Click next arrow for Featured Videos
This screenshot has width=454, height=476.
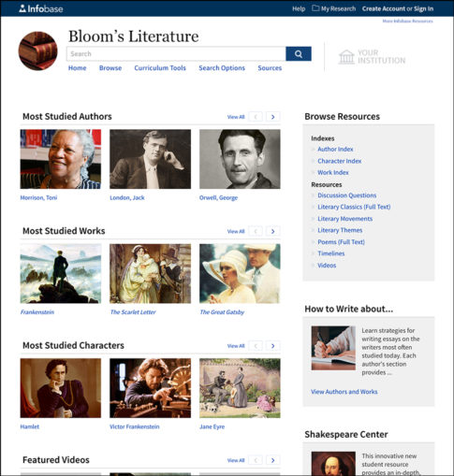click(273, 460)
